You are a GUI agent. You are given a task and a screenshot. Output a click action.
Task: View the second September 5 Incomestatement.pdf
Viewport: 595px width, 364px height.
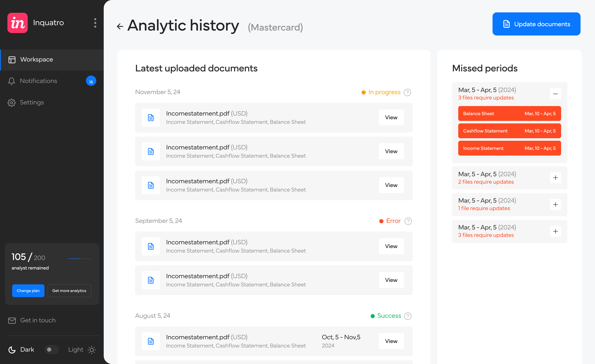[391, 280]
